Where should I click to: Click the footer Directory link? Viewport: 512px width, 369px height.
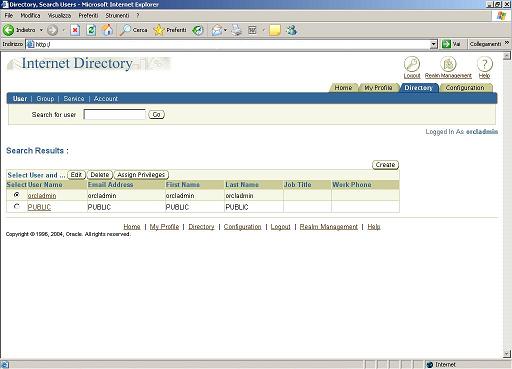(x=201, y=227)
